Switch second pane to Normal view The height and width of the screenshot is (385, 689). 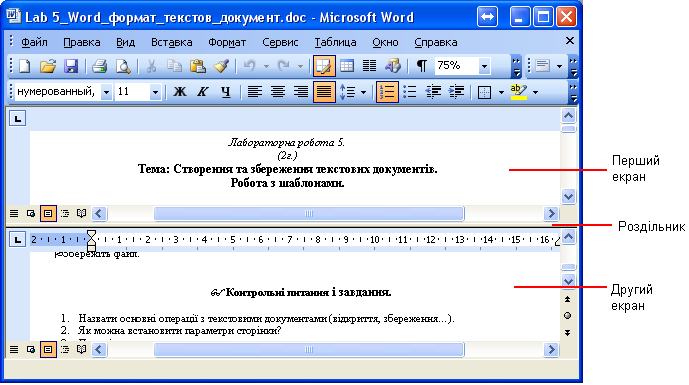[14, 350]
